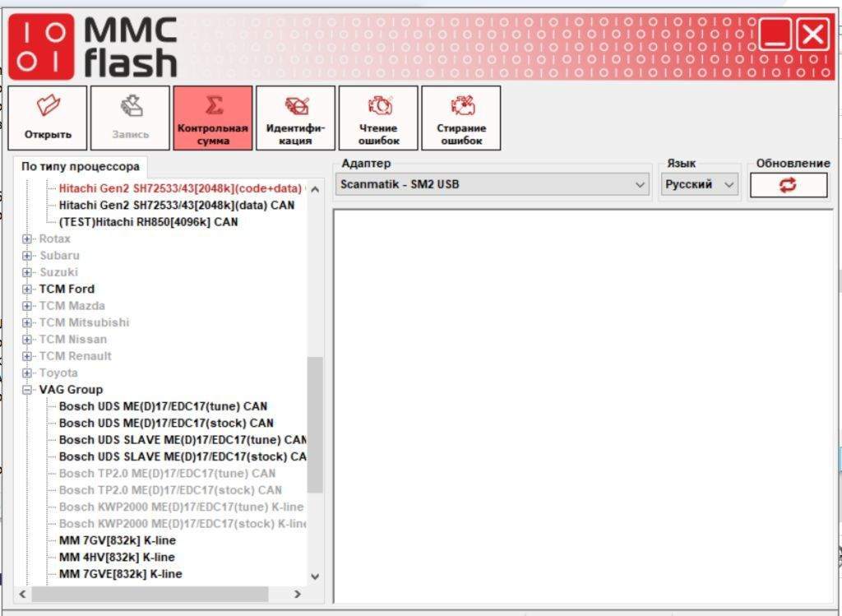This screenshot has height=616, width=842.
Task: Expand the TCM Mazda tree node
Action: [27, 306]
